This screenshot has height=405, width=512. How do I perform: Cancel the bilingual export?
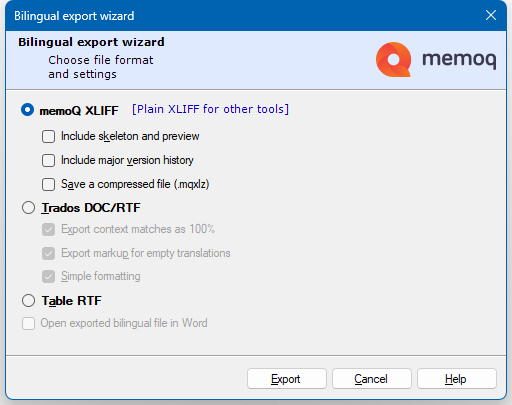pos(372,379)
